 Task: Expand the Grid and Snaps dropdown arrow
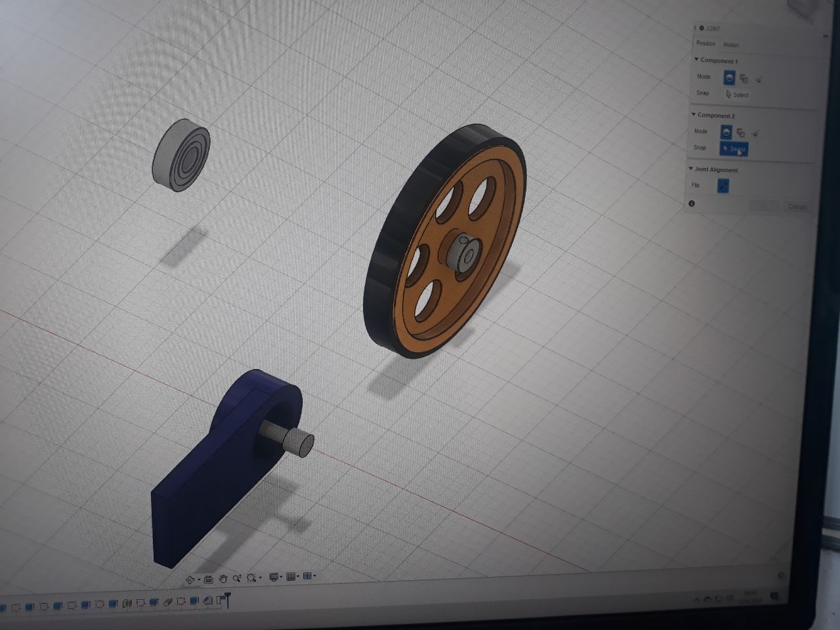(298, 576)
